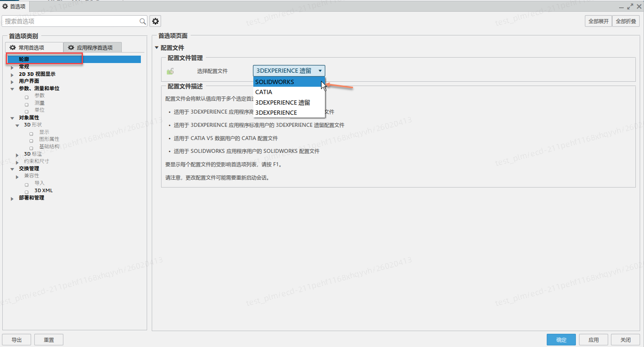Close the preferences window with X
The image size is (644, 347).
pyautogui.click(x=639, y=7)
